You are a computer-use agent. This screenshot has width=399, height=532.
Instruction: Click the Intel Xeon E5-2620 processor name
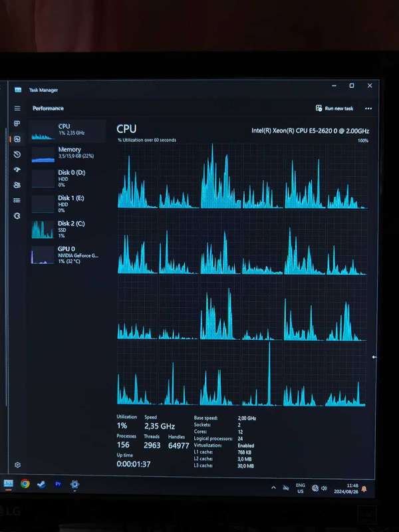pyautogui.click(x=310, y=131)
